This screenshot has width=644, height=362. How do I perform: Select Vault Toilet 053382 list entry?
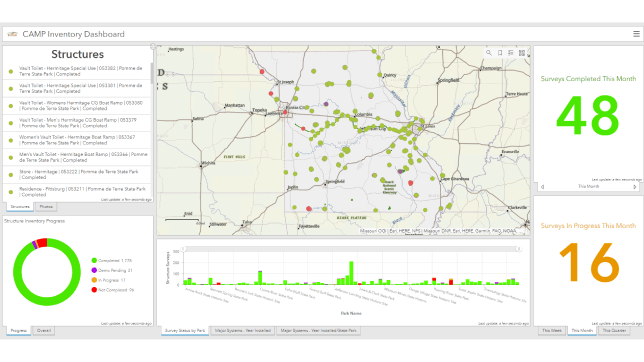[77, 71]
